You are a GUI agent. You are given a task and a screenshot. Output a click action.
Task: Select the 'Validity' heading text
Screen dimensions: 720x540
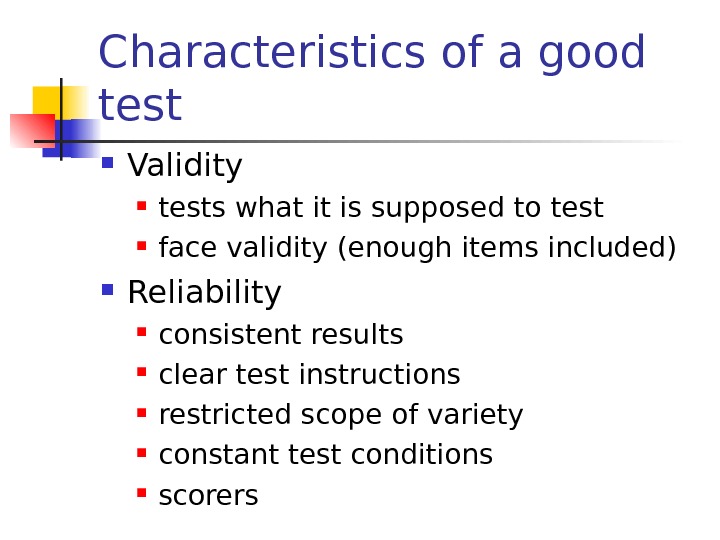185,165
